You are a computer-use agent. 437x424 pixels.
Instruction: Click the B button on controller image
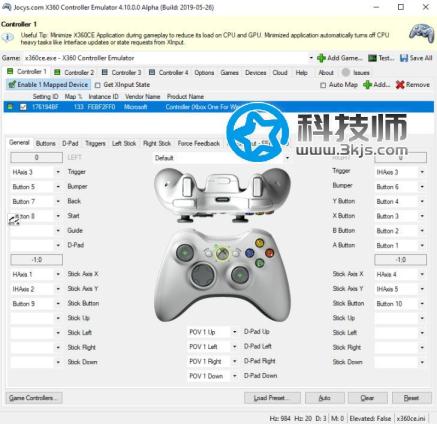click(269, 253)
